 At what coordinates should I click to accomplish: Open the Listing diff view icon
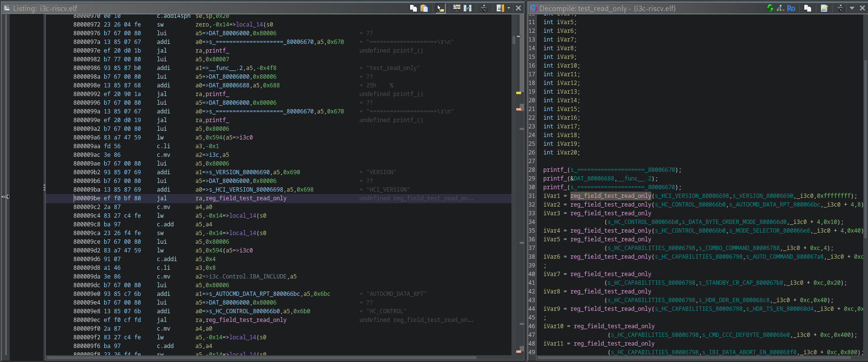pyautogui.click(x=468, y=8)
